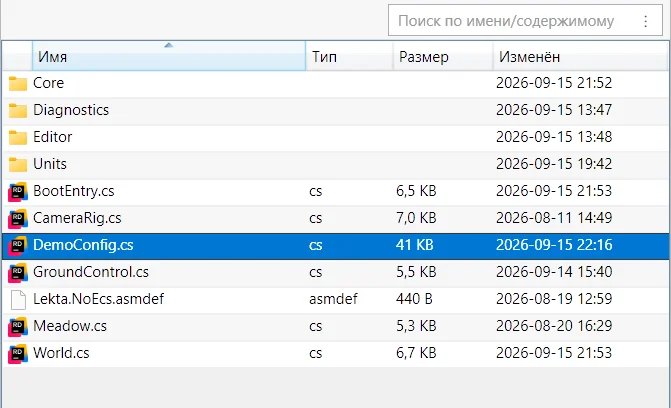
Task: Sort the list by the Тип column header
Action: click(x=349, y=56)
